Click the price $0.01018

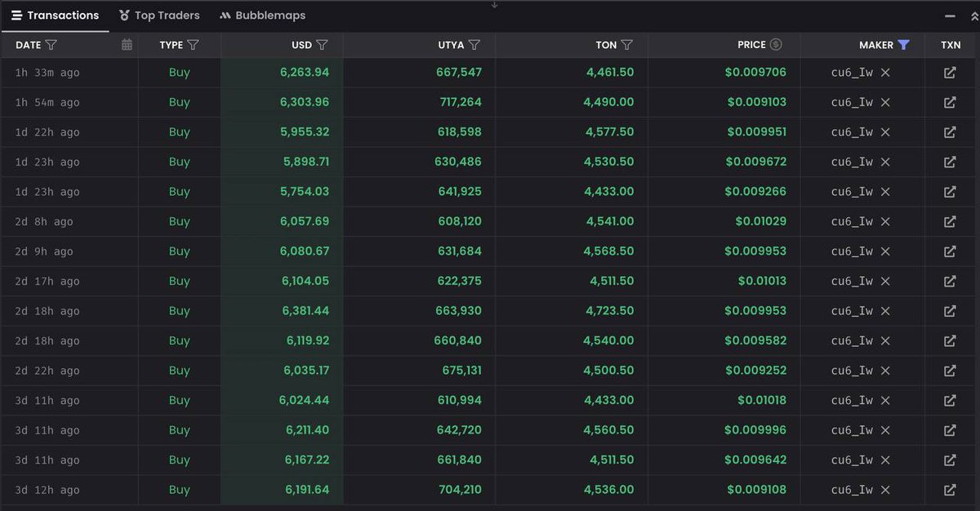coord(762,400)
